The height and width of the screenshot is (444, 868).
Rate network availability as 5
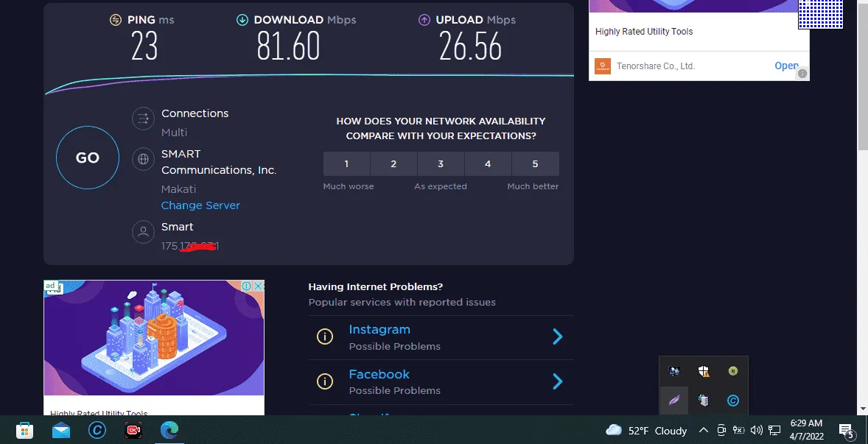tap(535, 163)
